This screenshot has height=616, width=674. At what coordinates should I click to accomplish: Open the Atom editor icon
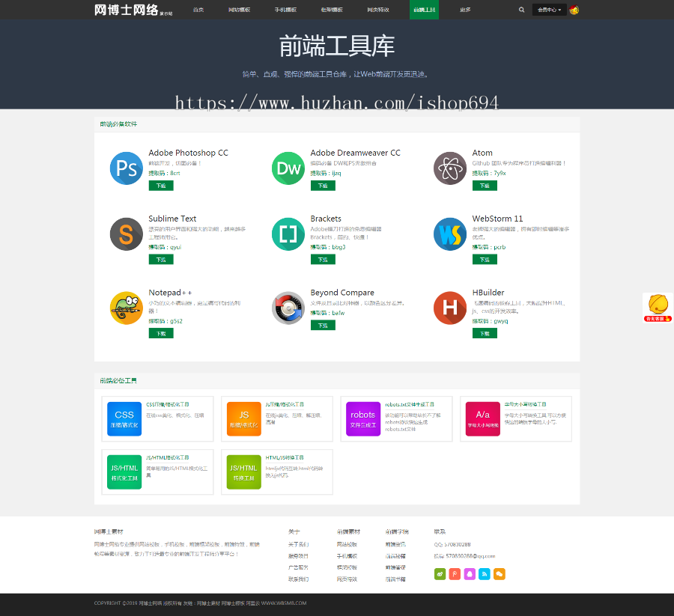point(449,168)
